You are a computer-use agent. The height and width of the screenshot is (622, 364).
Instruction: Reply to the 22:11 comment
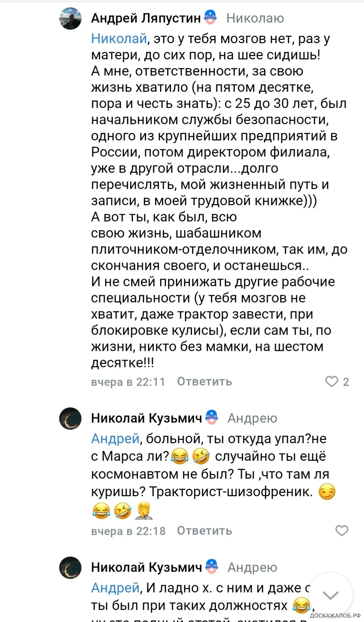coord(205,381)
